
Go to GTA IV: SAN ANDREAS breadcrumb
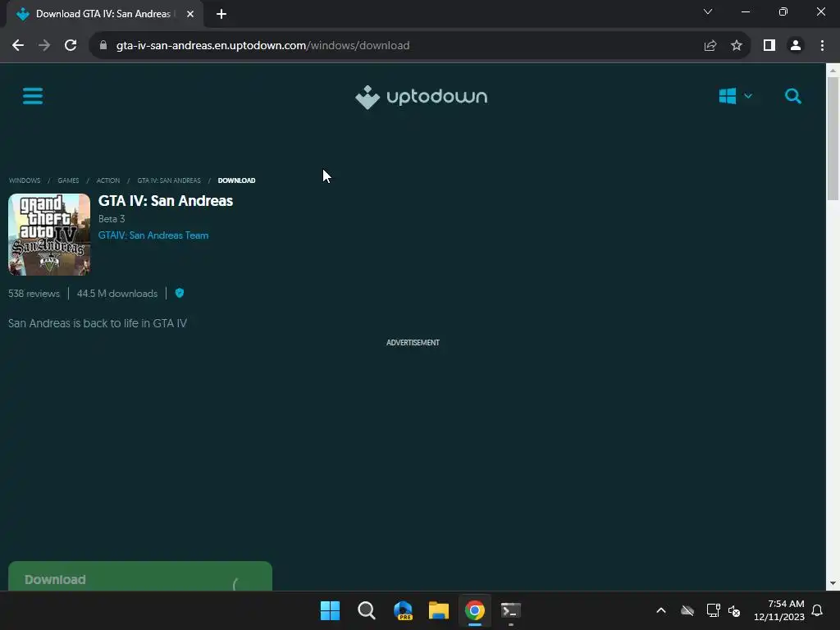click(x=169, y=180)
